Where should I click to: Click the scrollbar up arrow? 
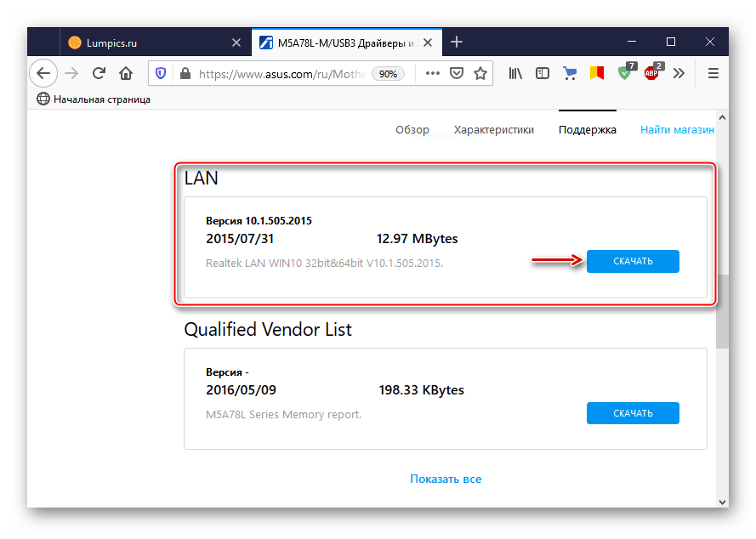(722, 117)
